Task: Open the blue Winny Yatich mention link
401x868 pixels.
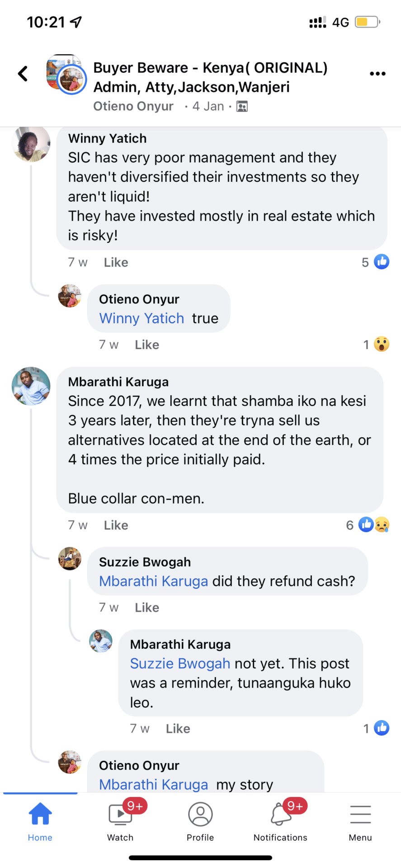Action: pyautogui.click(x=142, y=319)
